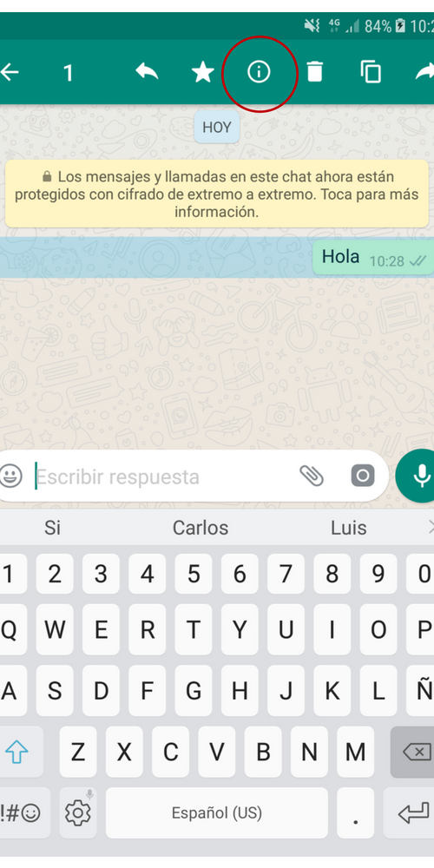Copy the selected message
This screenshot has width=434, height=868.
(371, 72)
